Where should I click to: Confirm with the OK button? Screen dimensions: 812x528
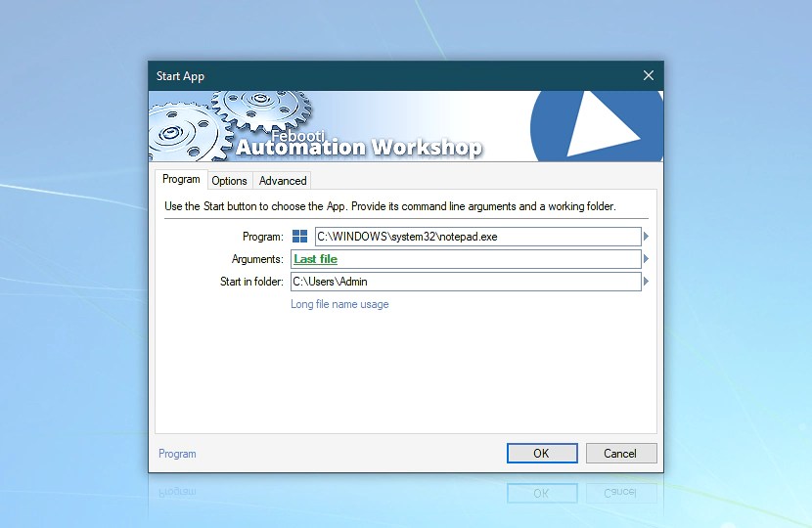pyautogui.click(x=542, y=454)
